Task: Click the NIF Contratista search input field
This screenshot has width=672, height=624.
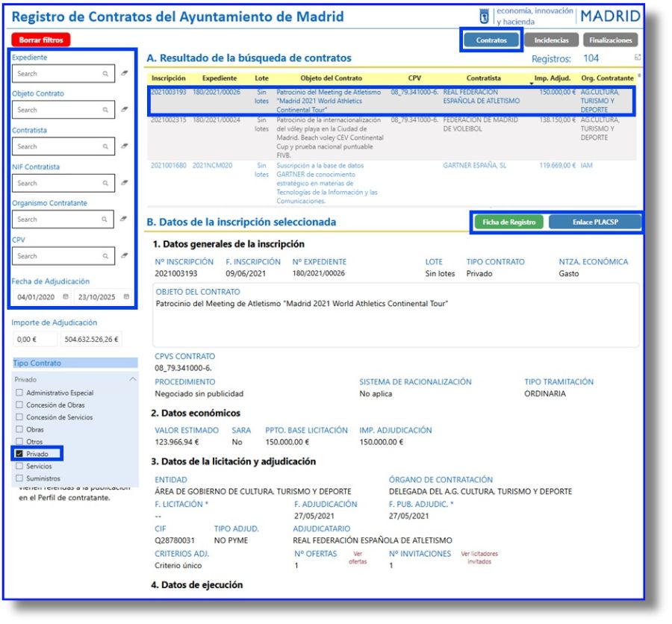Action: click(x=63, y=183)
